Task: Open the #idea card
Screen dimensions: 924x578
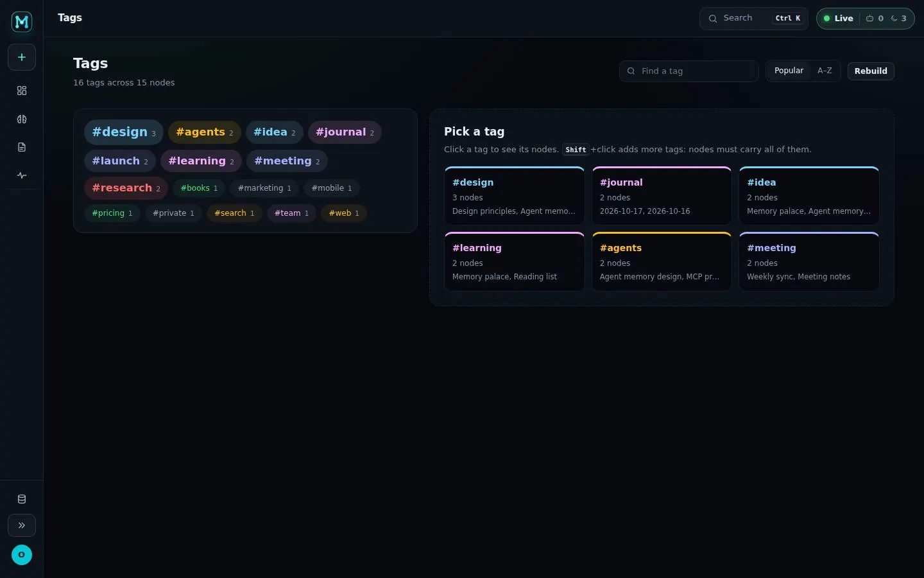Action: pos(809,196)
